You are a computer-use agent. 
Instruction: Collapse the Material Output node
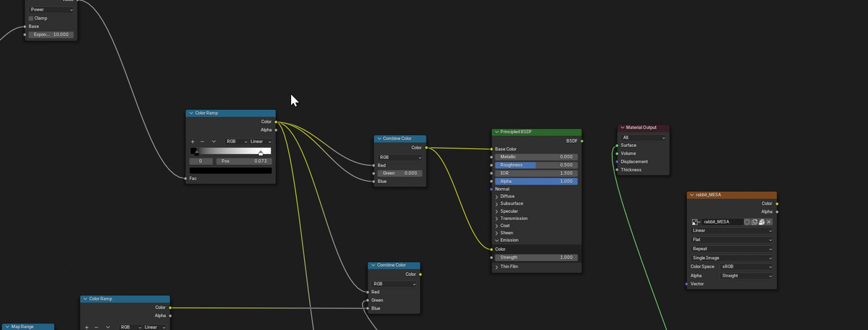pyautogui.click(x=622, y=127)
